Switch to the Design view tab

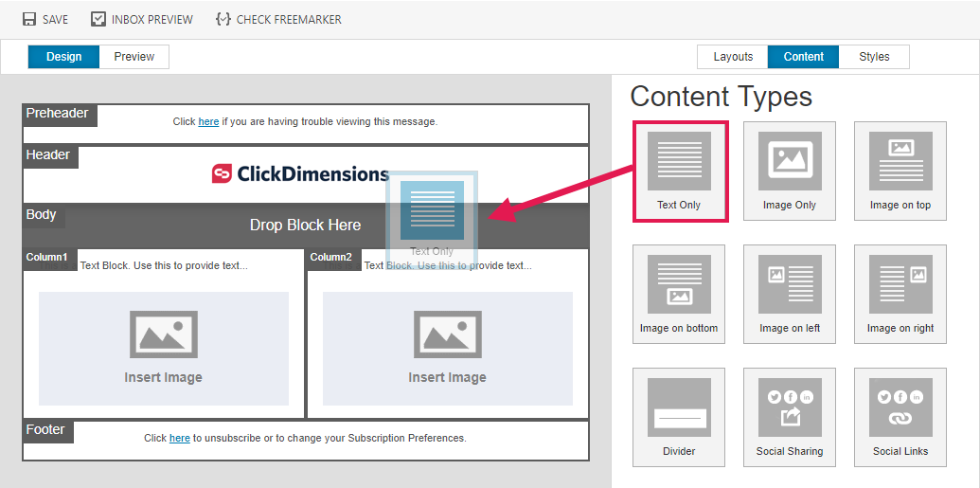coord(63,56)
